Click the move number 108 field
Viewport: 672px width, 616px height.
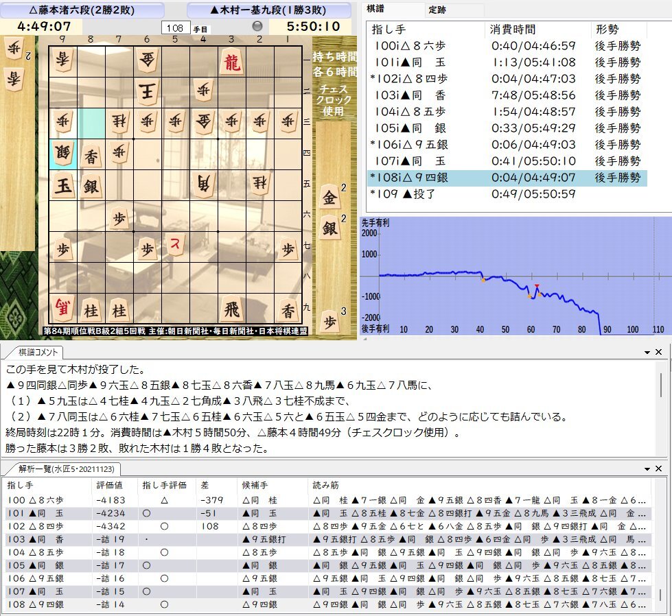coord(175,28)
